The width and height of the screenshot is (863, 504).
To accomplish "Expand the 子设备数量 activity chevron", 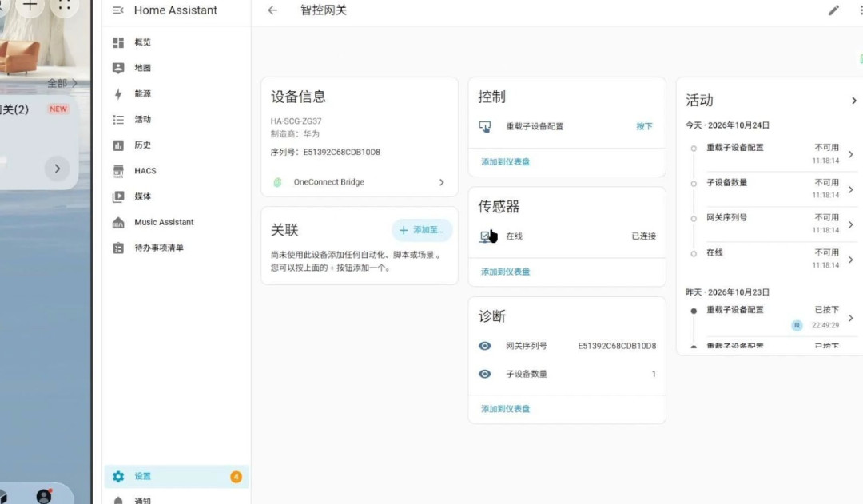I will coord(851,190).
